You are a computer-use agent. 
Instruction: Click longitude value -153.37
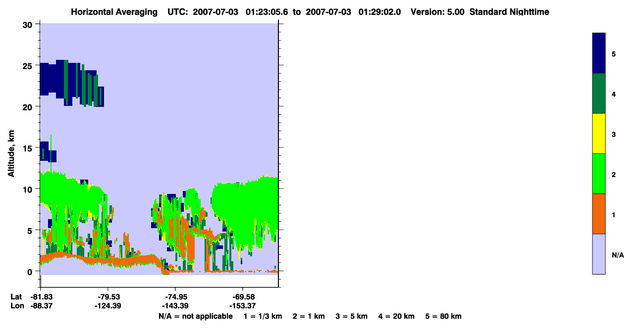tap(242, 306)
